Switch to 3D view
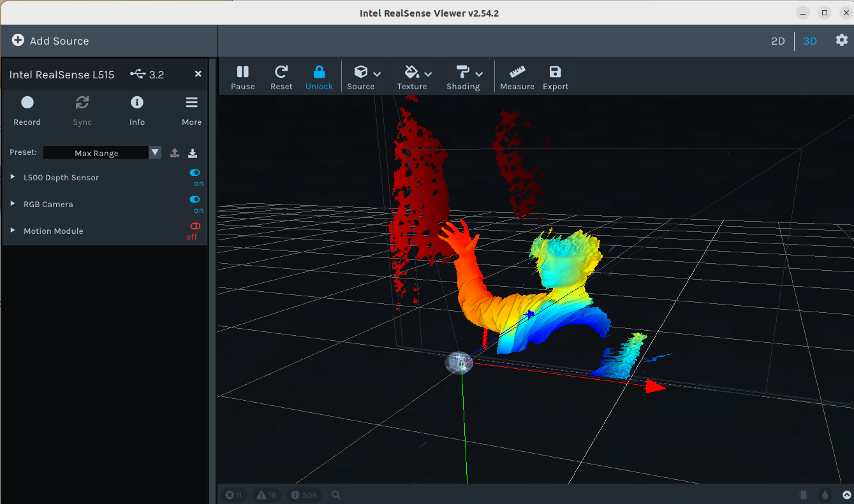This screenshot has width=854, height=504. [x=810, y=41]
